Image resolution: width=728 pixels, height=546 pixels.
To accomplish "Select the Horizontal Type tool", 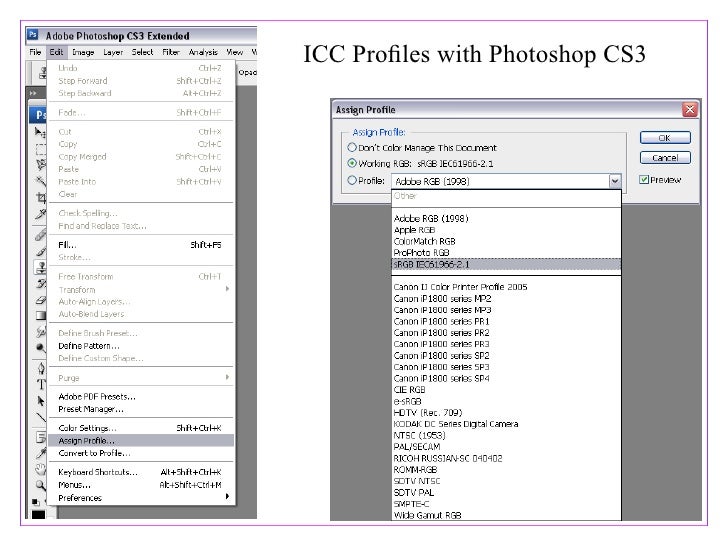I will 40,384.
